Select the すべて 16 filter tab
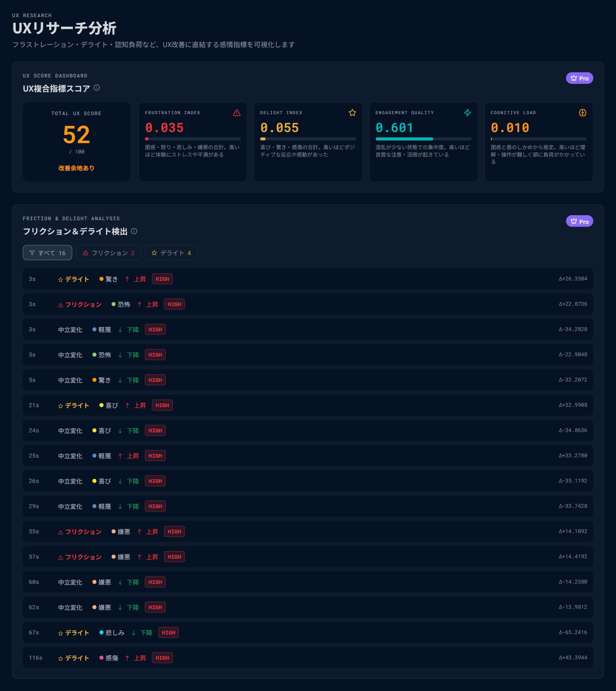 [47, 253]
